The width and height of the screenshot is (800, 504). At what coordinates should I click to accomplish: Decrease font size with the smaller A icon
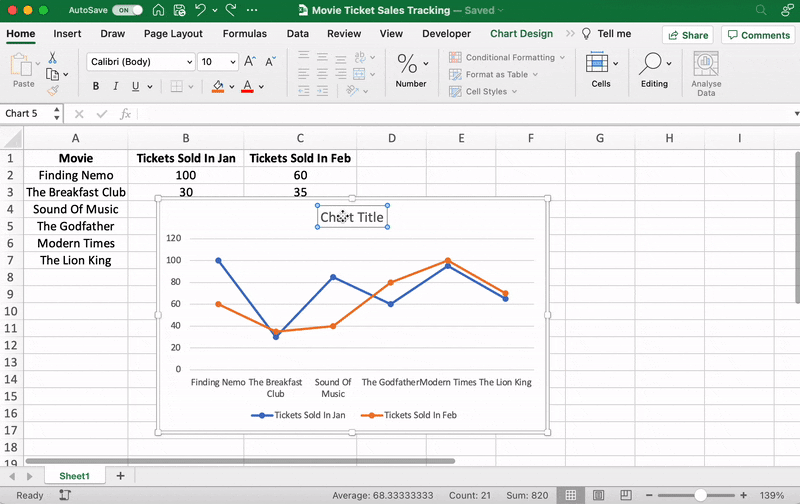point(270,62)
